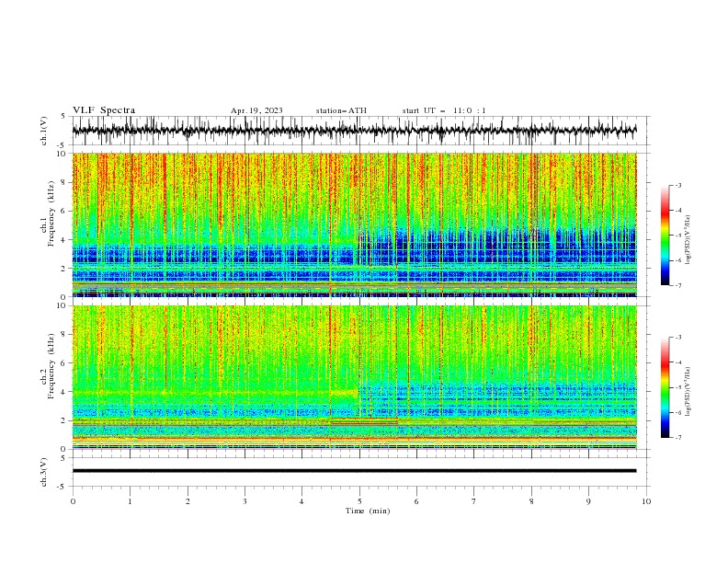Click the "-3" tick on ch.1 colorbar
728x563 pixels.
point(678,185)
